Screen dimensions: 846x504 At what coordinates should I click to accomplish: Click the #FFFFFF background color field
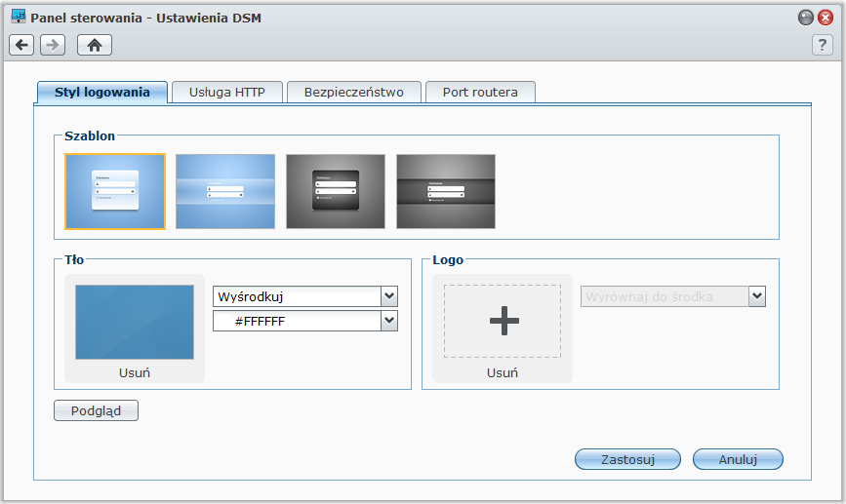pyautogui.click(x=298, y=321)
